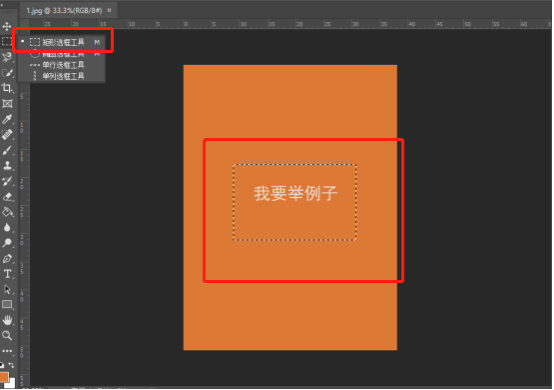The width and height of the screenshot is (554, 390).
Task: Choose 单行选框工具 from the flyout
Action: 61,65
